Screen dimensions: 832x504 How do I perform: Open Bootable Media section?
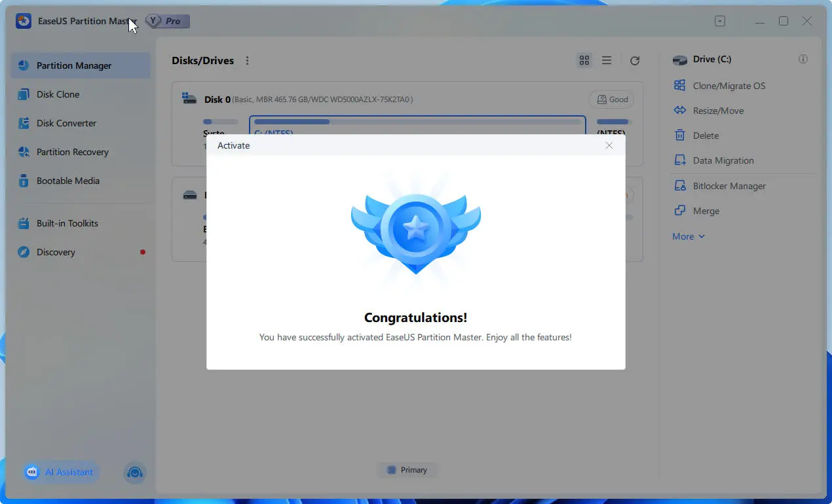click(x=81, y=181)
